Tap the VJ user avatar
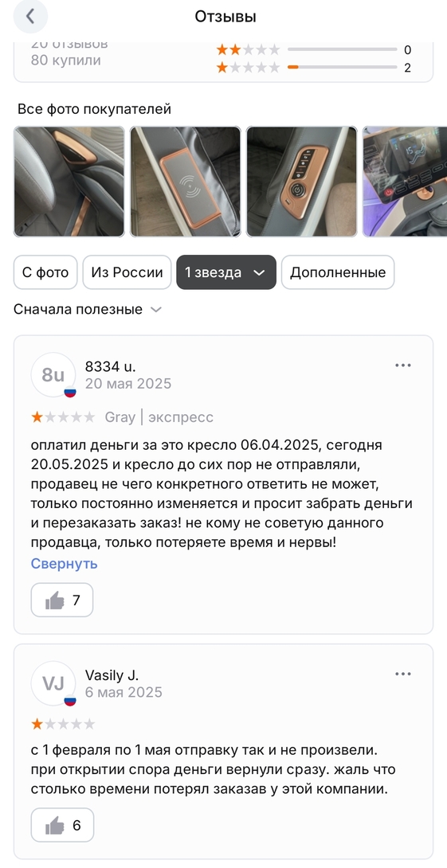This screenshot has width=447, height=868. 53,684
